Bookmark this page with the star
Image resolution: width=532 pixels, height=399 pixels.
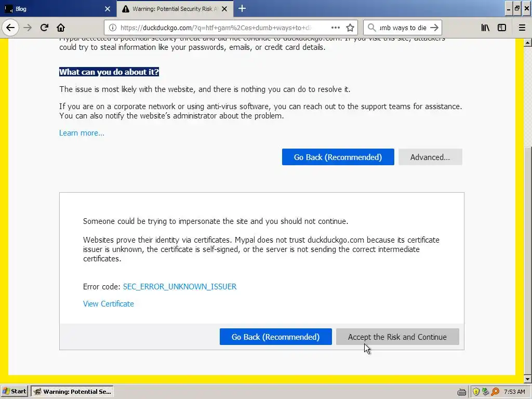pos(350,28)
